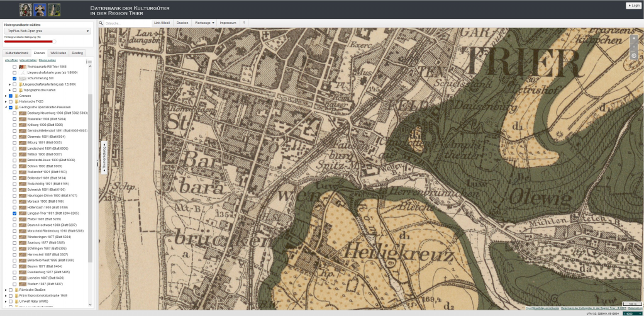The image size is (644, 316).
Task: Collapse the side panel with the splitter handle
Action: point(97,164)
